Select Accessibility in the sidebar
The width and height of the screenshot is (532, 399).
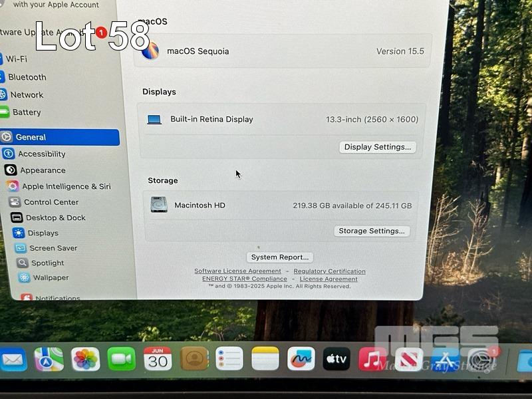(x=41, y=154)
